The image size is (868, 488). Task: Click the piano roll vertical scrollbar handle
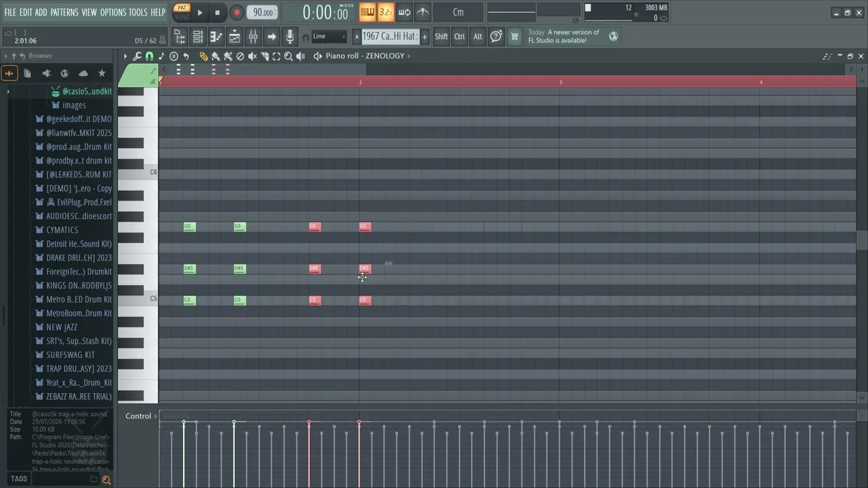(x=862, y=241)
